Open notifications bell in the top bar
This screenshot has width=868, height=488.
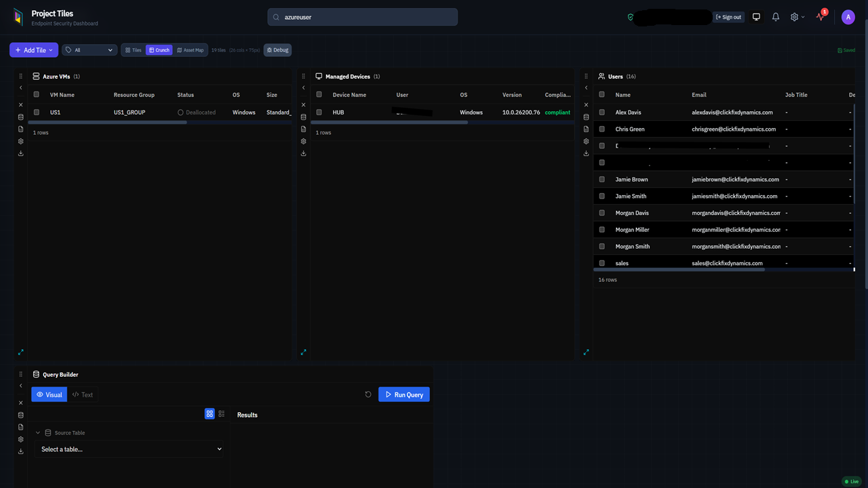point(775,16)
